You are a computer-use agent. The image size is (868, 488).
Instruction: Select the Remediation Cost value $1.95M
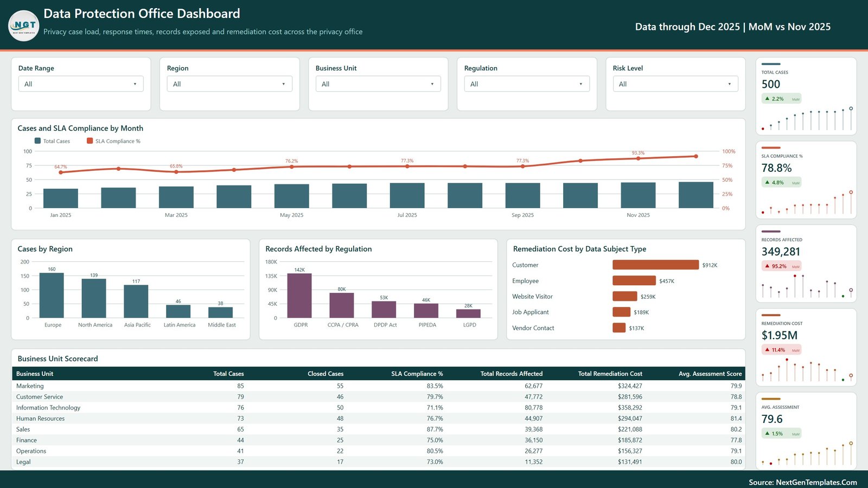point(780,335)
